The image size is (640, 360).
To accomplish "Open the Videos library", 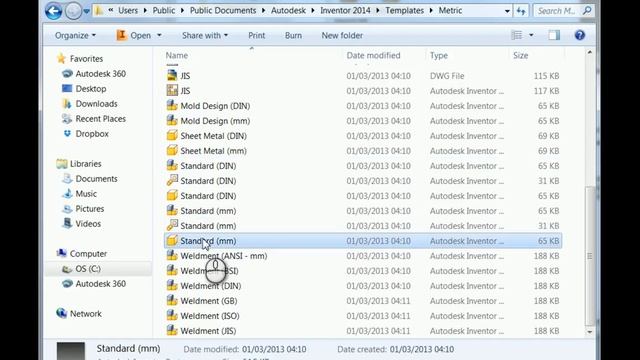I will (88, 224).
